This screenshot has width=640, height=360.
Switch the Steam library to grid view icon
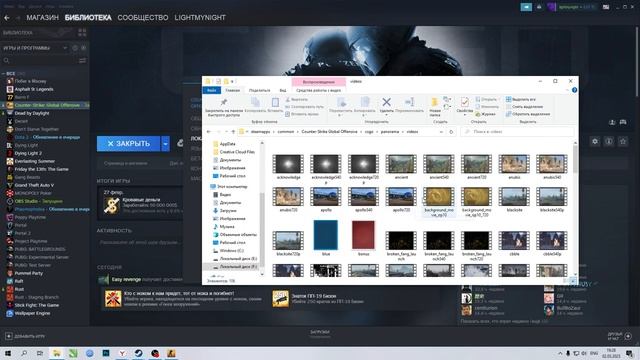point(82,33)
